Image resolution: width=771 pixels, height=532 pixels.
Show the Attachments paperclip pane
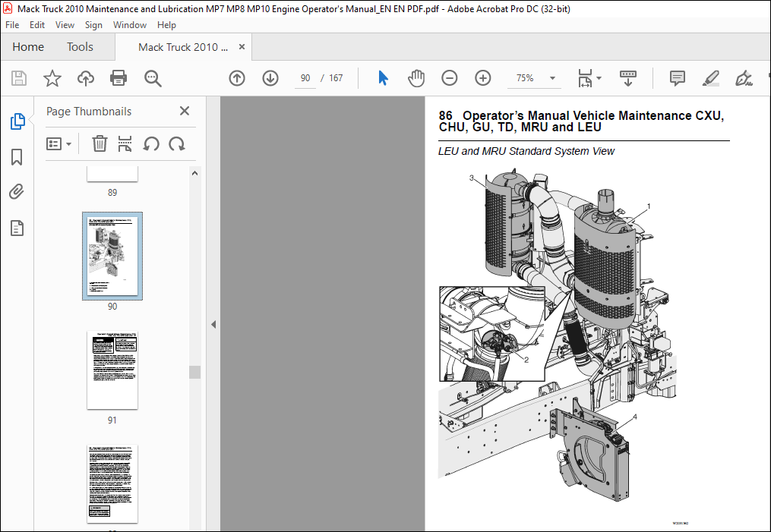click(17, 191)
